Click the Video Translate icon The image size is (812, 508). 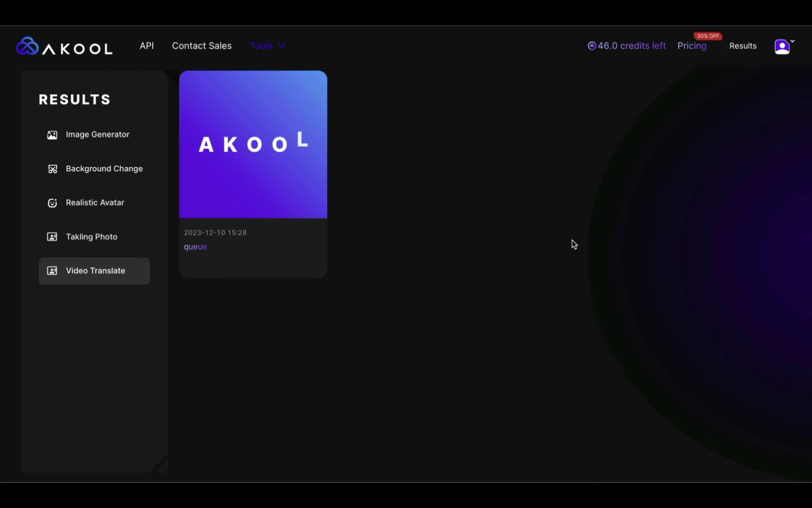click(52, 271)
